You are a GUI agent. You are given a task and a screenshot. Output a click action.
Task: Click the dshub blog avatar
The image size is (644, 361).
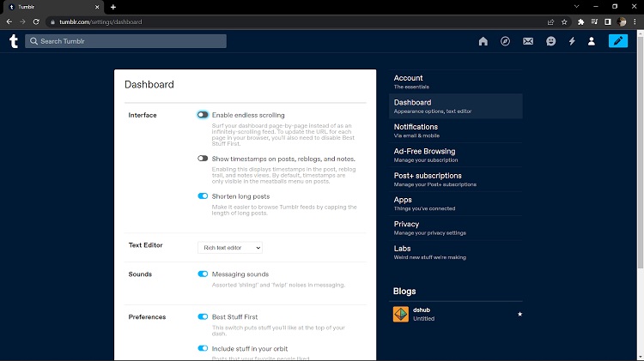tap(400, 314)
